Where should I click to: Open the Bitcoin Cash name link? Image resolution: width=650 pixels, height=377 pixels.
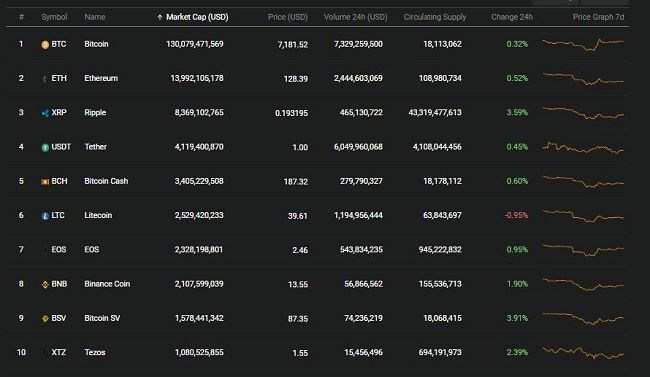(x=106, y=181)
